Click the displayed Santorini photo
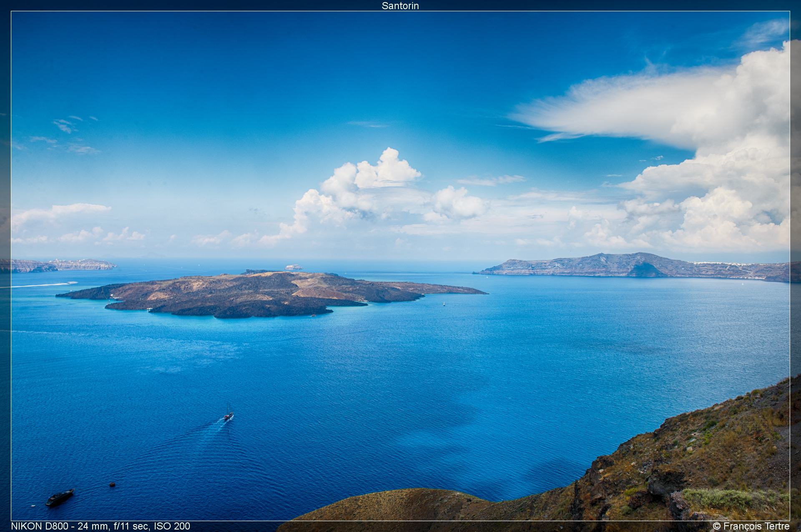Viewport: 801px width, 532px height. [x=400, y=266]
